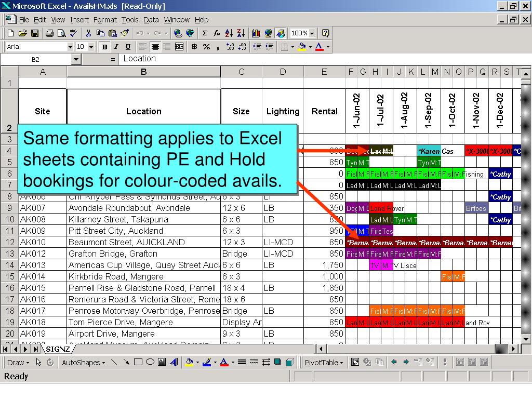Screen dimensions: 532x399
Task: Toggle Underline formatting
Action: [x=128, y=47]
